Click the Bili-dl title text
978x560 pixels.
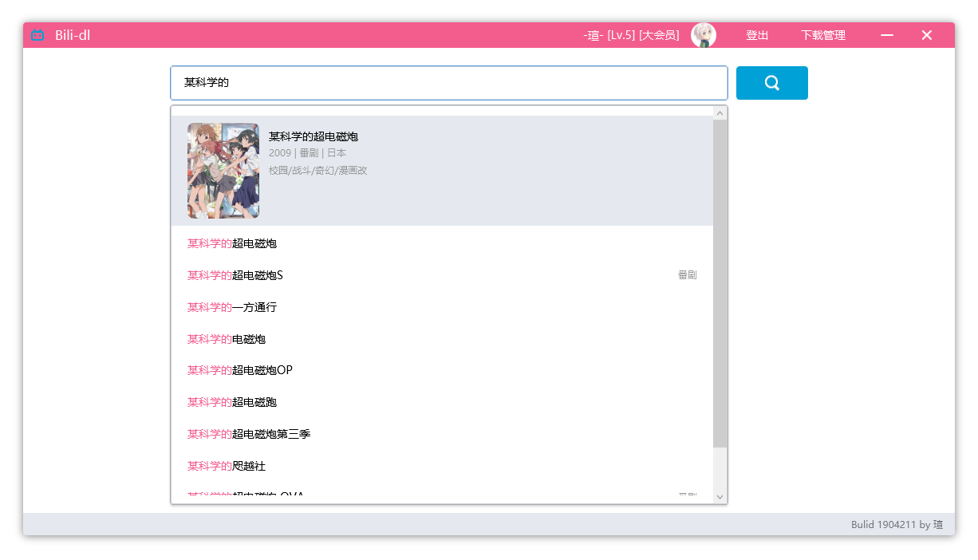pyautogui.click(x=73, y=35)
